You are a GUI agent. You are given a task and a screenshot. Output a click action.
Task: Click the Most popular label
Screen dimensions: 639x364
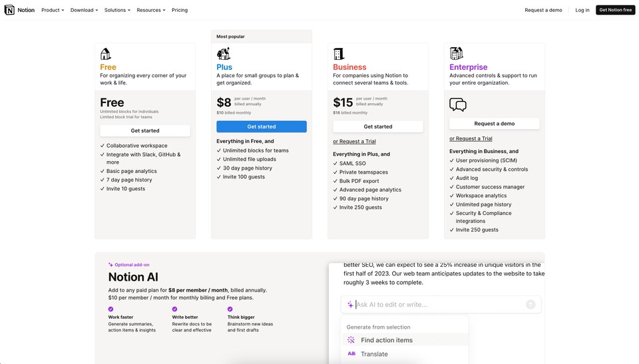tap(230, 37)
